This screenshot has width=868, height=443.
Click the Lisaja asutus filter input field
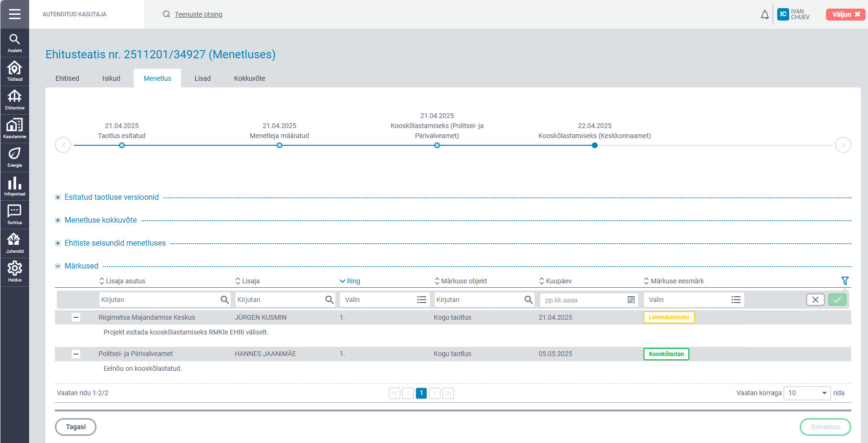pos(160,300)
